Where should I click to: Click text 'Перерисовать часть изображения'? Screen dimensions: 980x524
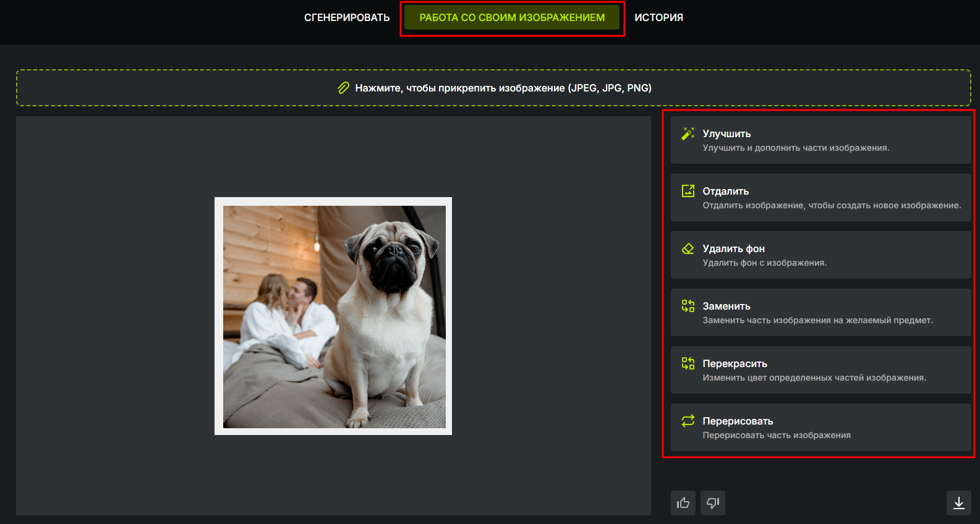pos(777,435)
